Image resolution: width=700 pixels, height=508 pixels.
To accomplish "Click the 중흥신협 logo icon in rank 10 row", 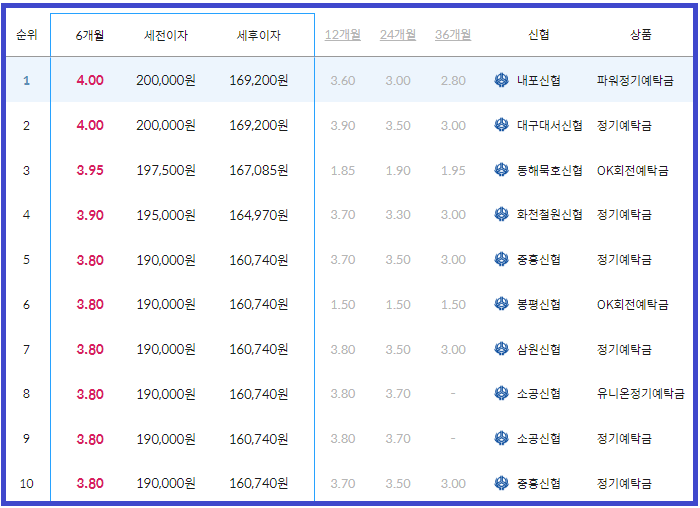I will coord(501,483).
